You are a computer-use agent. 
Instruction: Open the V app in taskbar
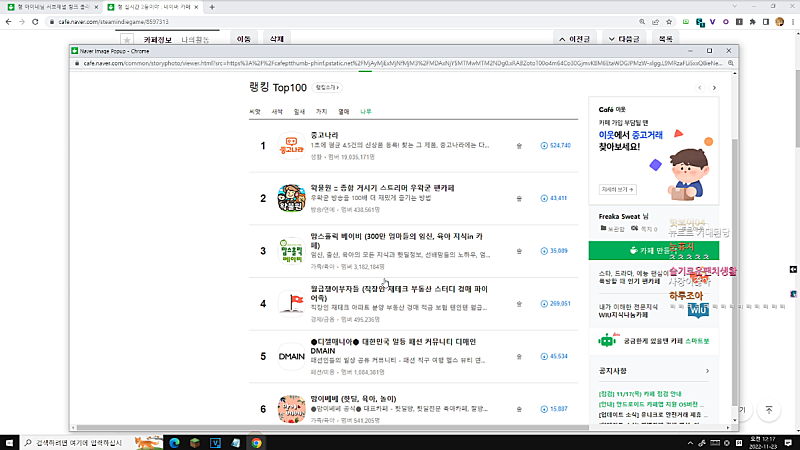pos(215,443)
